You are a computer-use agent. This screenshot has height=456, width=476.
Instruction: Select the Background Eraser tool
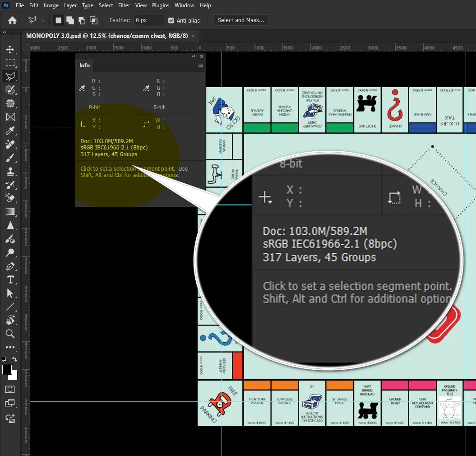click(10, 198)
